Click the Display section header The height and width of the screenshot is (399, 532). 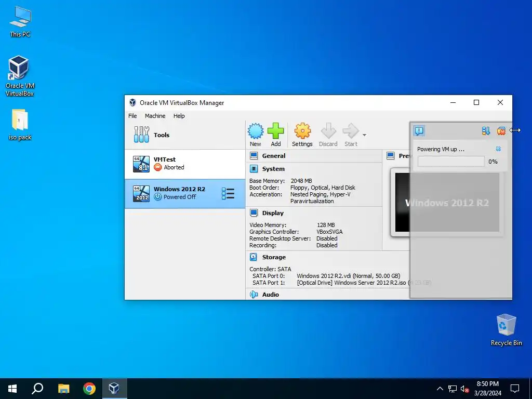(x=273, y=212)
